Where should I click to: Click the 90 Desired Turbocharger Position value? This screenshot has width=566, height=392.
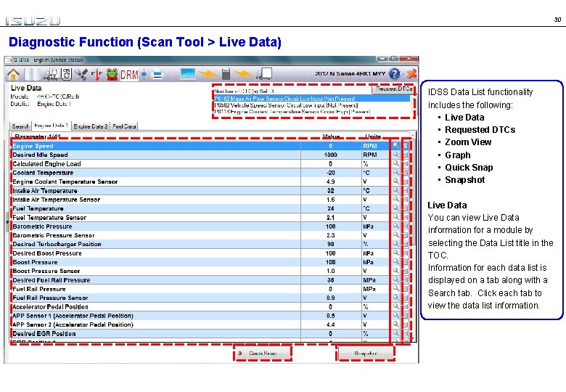coord(330,244)
